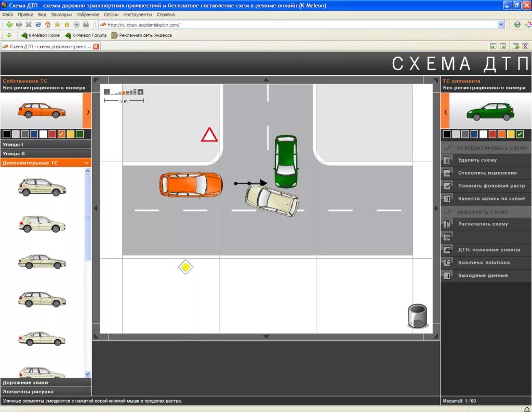Pick black color for own vehicle

click(x=6, y=134)
